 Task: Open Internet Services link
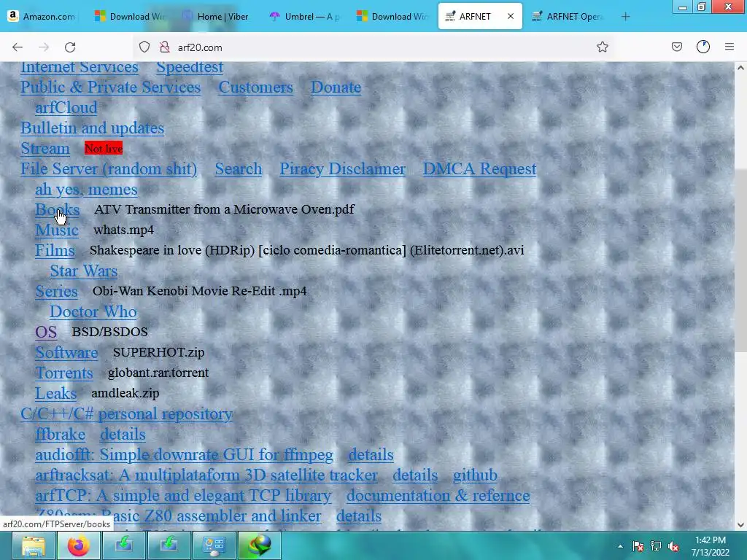[79, 67]
